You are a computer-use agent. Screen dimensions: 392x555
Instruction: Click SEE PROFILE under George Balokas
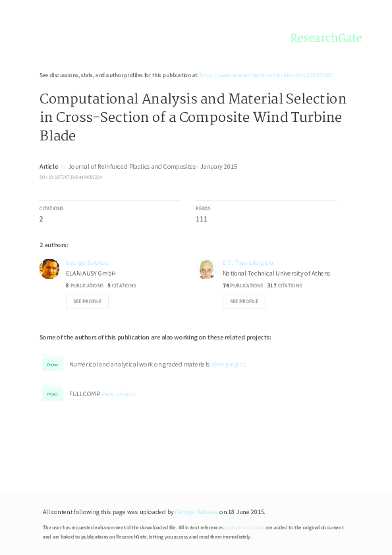[x=87, y=301]
